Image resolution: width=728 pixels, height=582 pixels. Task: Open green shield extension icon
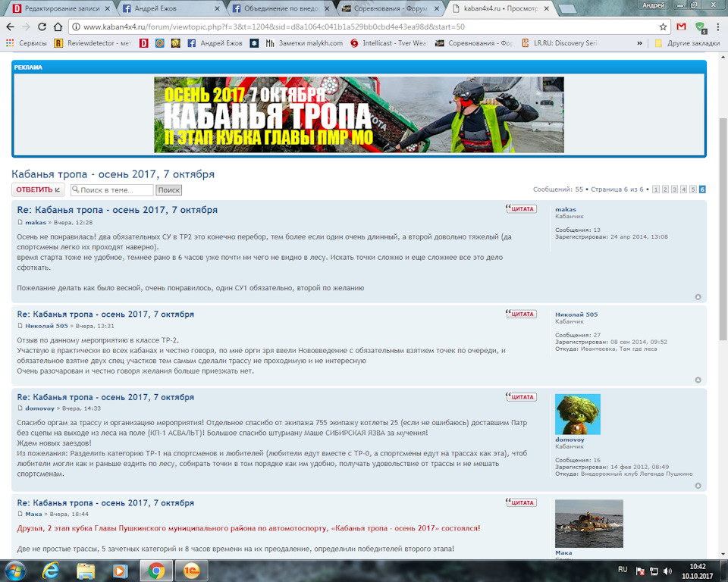[701, 27]
